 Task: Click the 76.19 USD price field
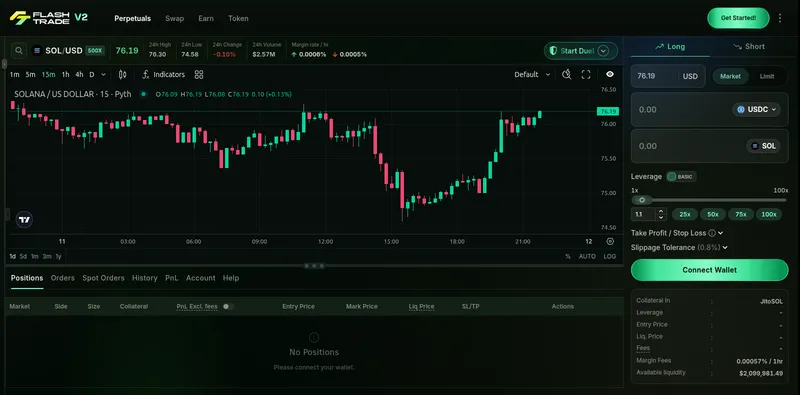(668, 76)
